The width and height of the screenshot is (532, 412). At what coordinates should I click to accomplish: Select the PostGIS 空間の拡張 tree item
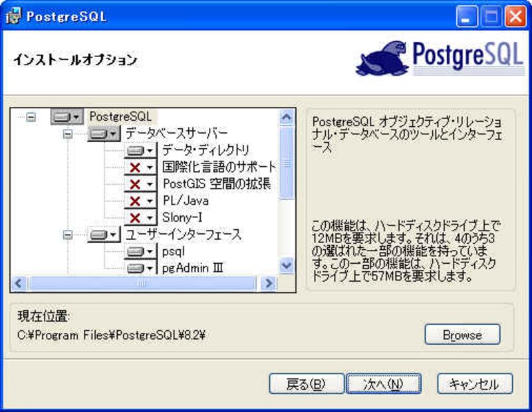(217, 184)
